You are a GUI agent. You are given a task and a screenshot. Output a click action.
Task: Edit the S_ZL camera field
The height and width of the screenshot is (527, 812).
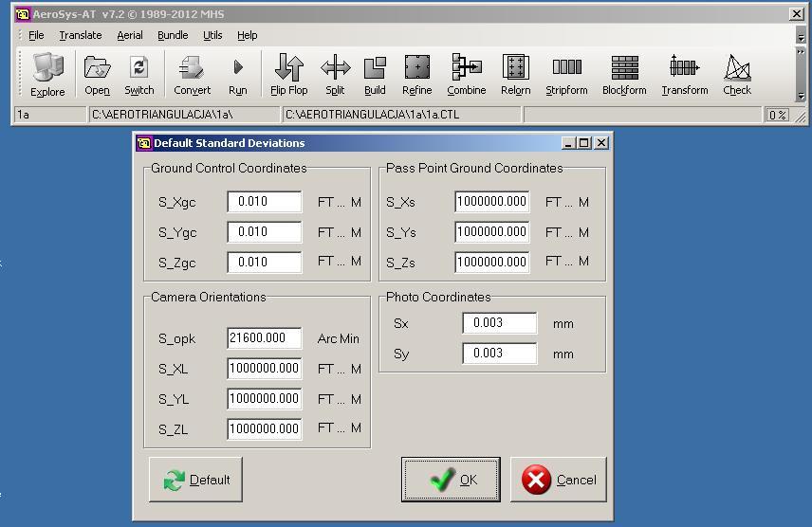[264, 428]
